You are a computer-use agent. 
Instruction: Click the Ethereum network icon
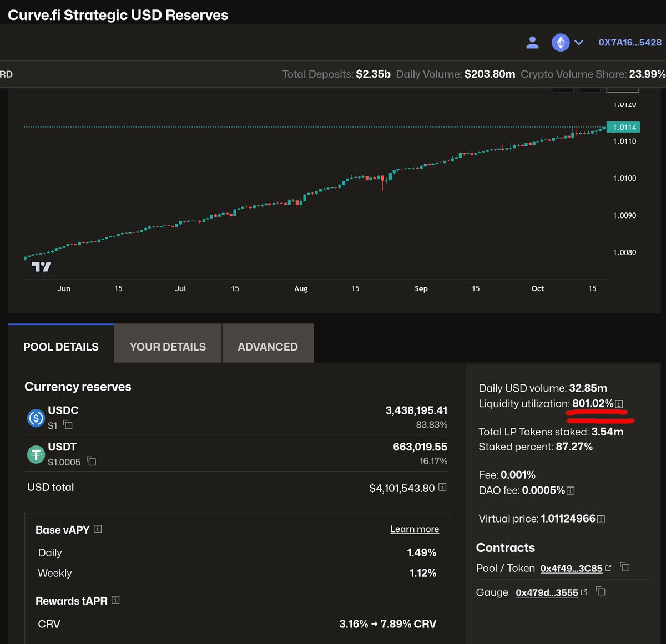tap(561, 43)
